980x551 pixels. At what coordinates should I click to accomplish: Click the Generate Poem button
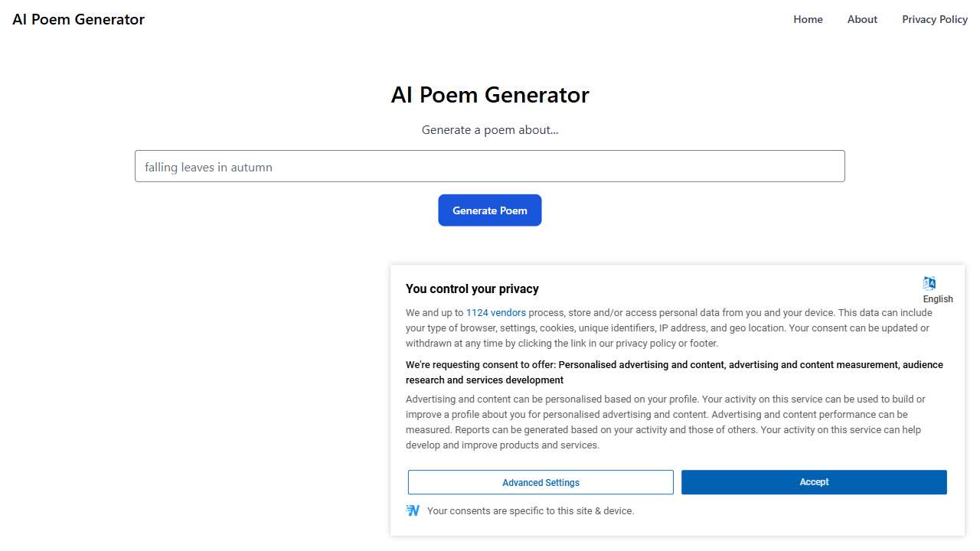click(489, 210)
